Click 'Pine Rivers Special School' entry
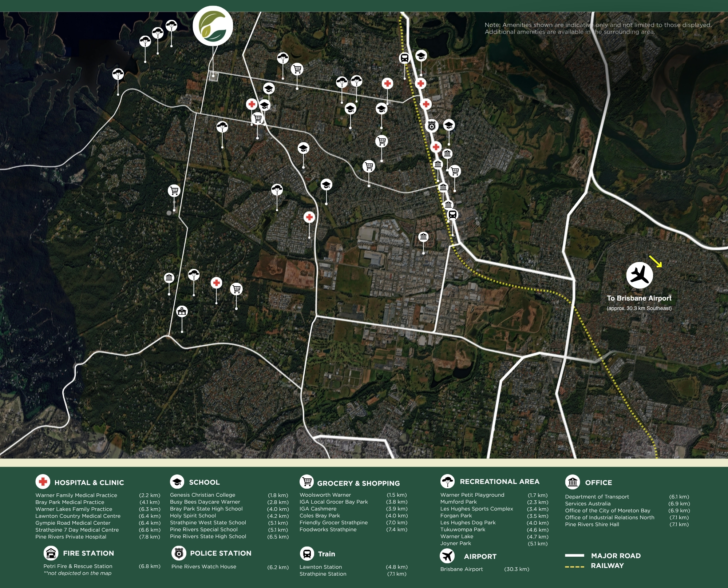This screenshot has height=588, width=728. (203, 529)
